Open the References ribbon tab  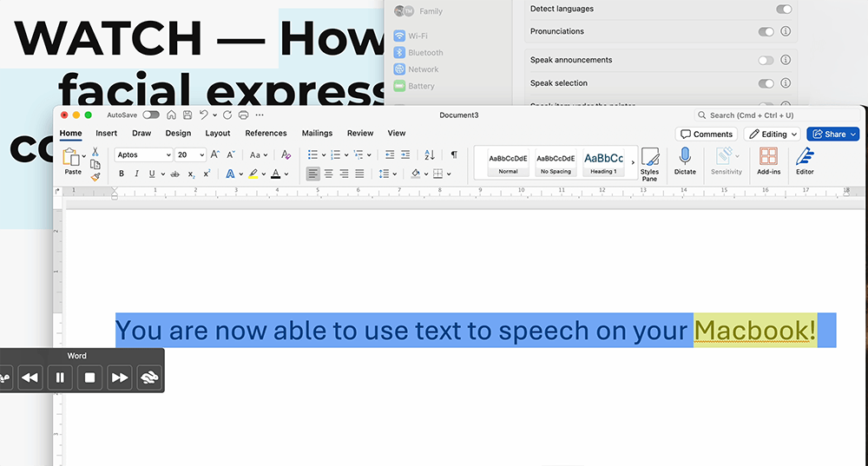click(x=266, y=134)
